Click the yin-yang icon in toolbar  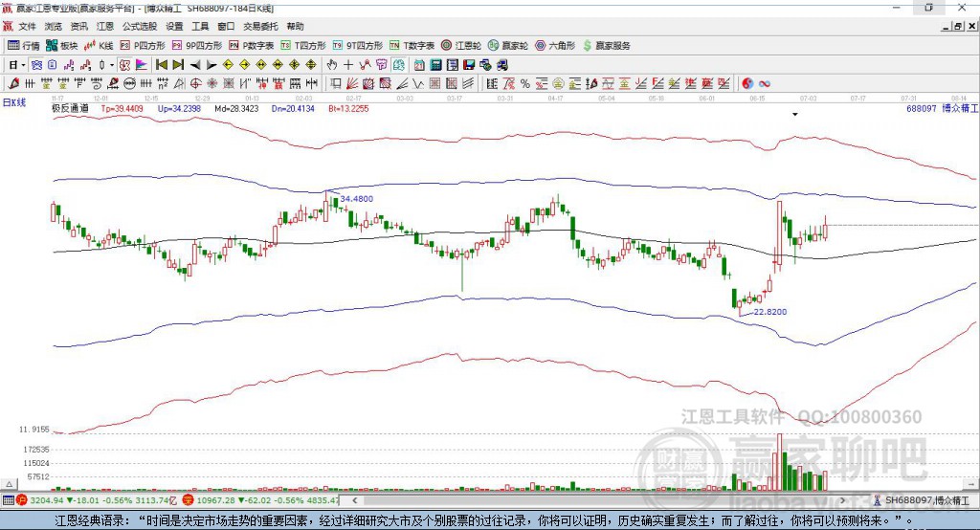tap(746, 84)
